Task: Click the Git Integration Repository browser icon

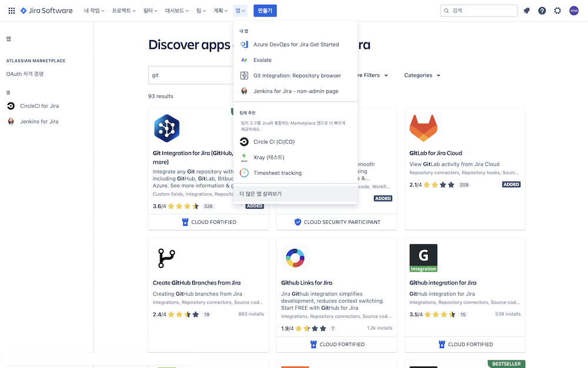Action: [244, 75]
